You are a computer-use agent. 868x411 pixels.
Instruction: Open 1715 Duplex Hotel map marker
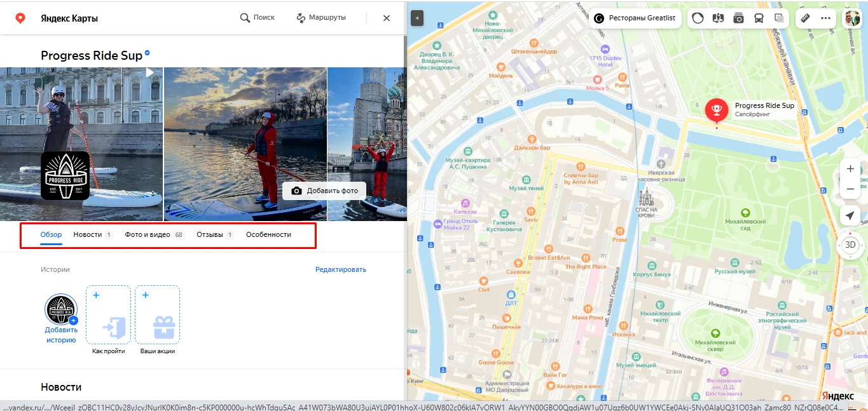click(x=605, y=49)
